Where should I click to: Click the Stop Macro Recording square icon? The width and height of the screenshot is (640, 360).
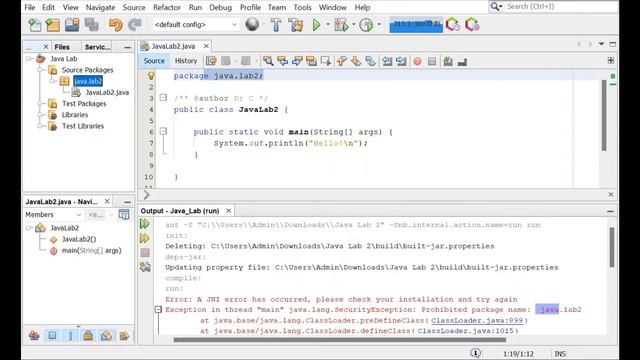pyautogui.click(x=432, y=61)
